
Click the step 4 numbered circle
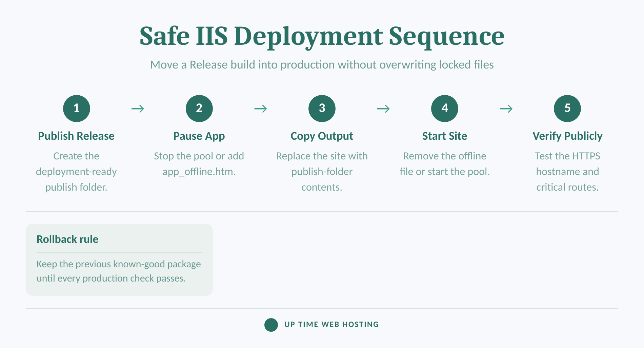tap(445, 109)
